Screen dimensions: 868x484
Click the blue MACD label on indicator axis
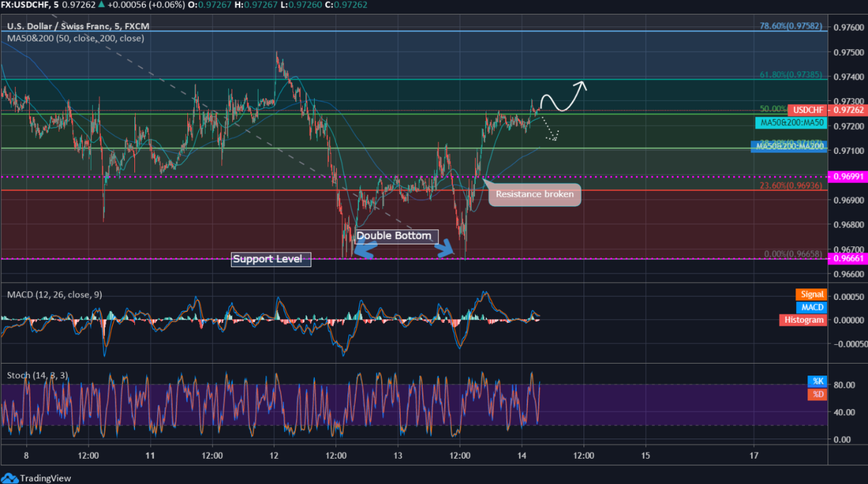click(812, 307)
